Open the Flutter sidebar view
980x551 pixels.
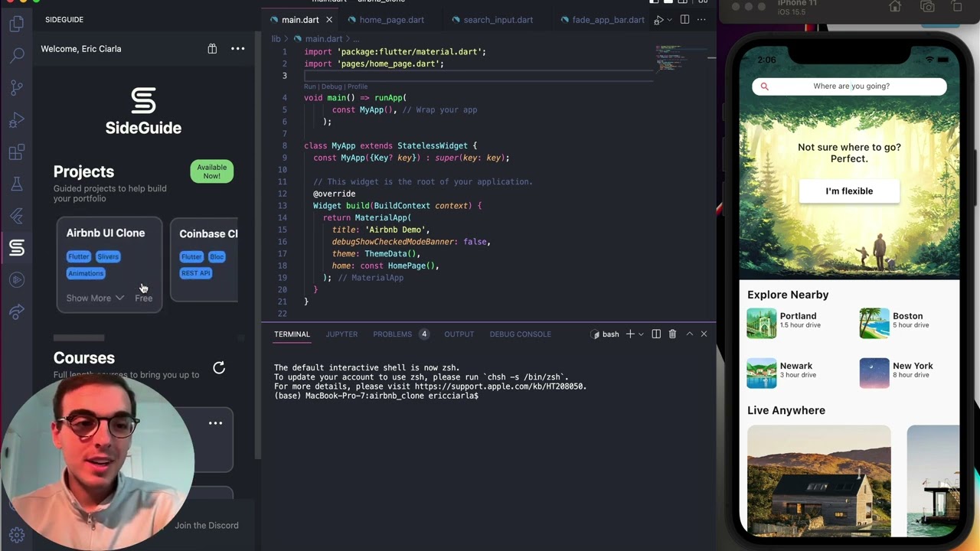point(17,217)
